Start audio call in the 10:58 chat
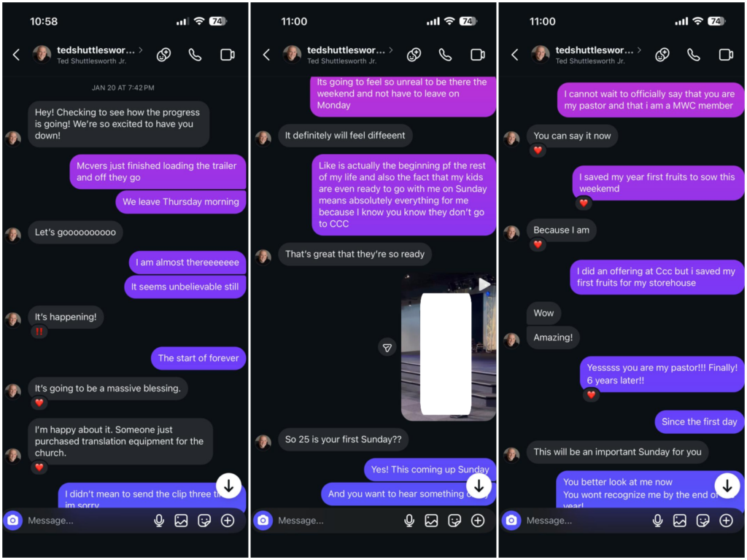747x560 pixels. pyautogui.click(x=195, y=55)
